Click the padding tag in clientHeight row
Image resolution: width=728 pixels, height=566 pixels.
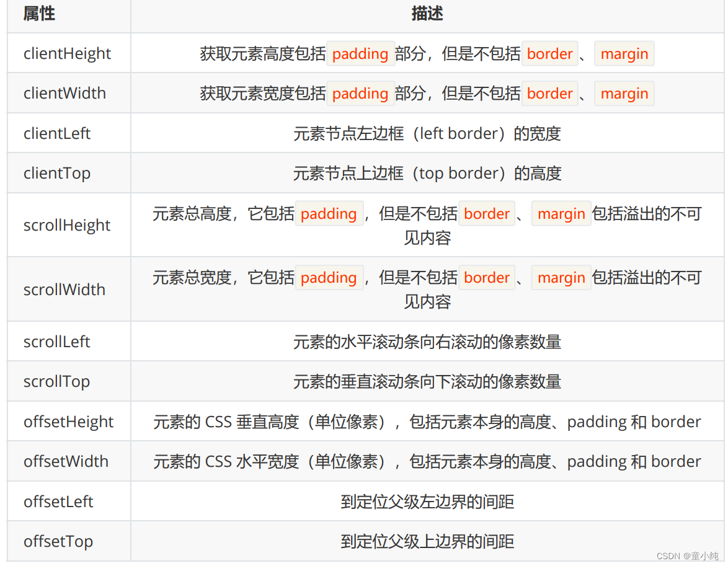point(360,54)
